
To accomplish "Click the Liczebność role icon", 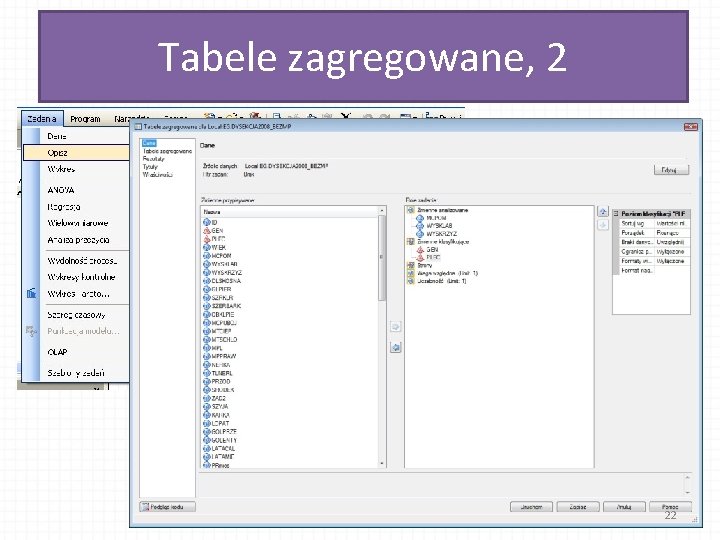I will [x=411, y=281].
